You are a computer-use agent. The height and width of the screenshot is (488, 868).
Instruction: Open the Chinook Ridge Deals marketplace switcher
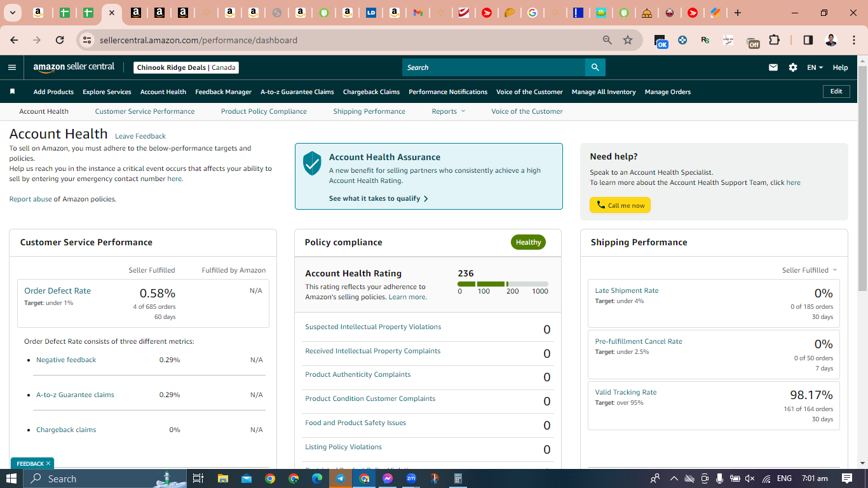186,67
